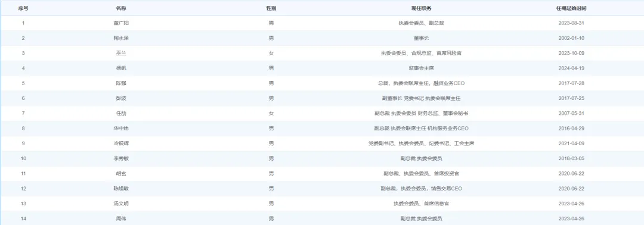Click the 序号 column header

23,8
